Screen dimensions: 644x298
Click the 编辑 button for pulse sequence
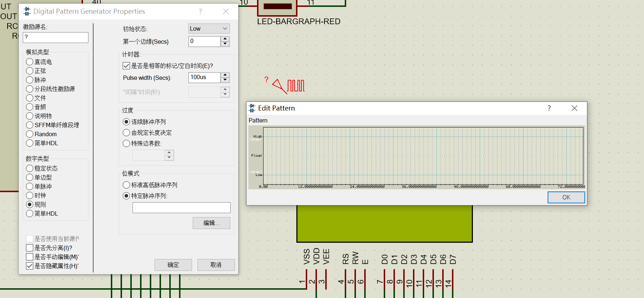point(211,223)
